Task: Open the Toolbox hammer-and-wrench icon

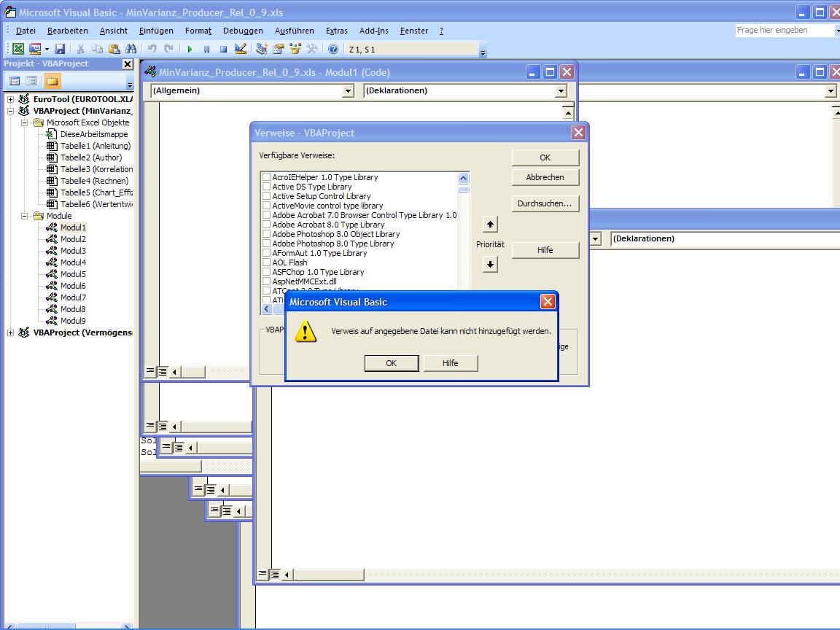Action: coord(312,50)
